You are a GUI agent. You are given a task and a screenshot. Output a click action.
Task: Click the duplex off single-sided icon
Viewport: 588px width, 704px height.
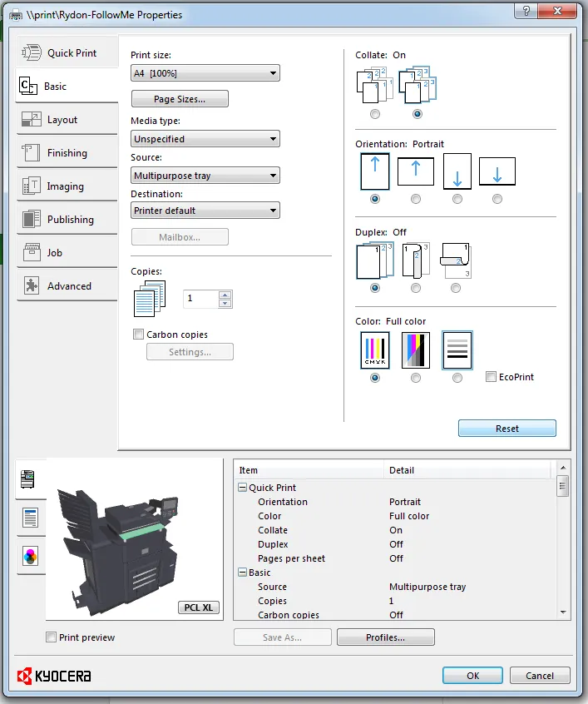coord(375,260)
